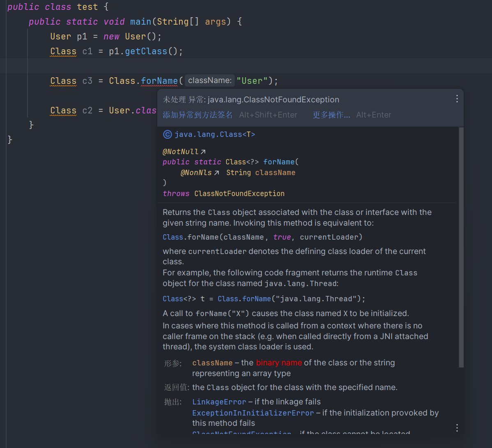Open the three-dot menu beside the unhandled exception message
Viewport: 492px width, 448px height.
point(457,99)
